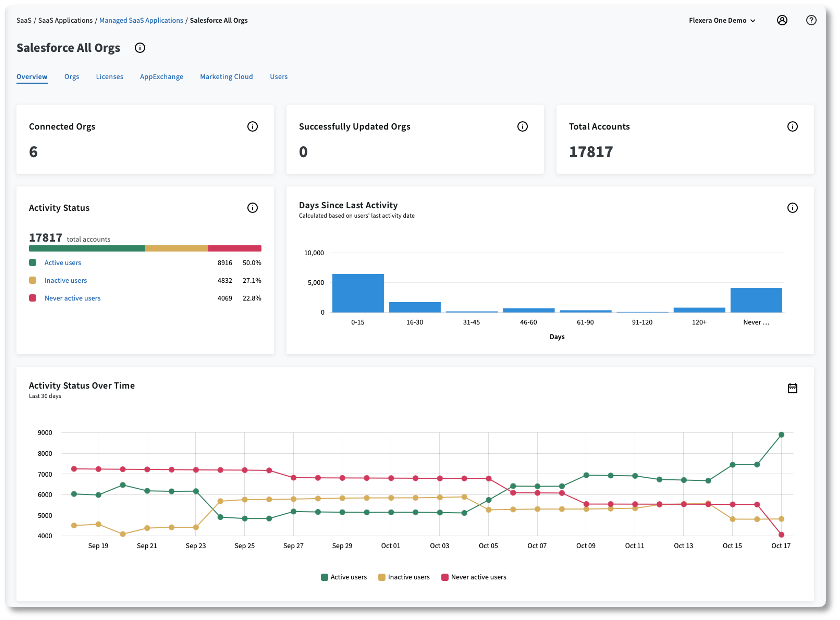This screenshot has width=840, height=620.
Task: Open the help question mark icon
Action: (x=811, y=20)
